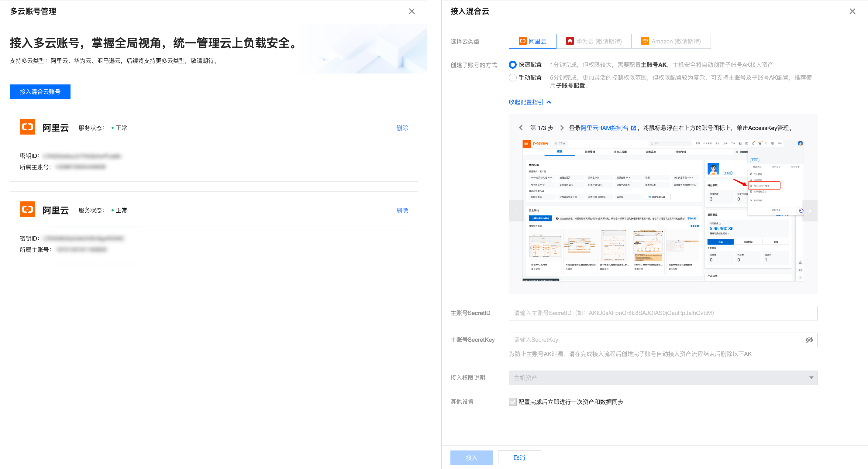868x469 pixels.
Task: Click the Aliyun logo in first account card
Action: point(27,127)
